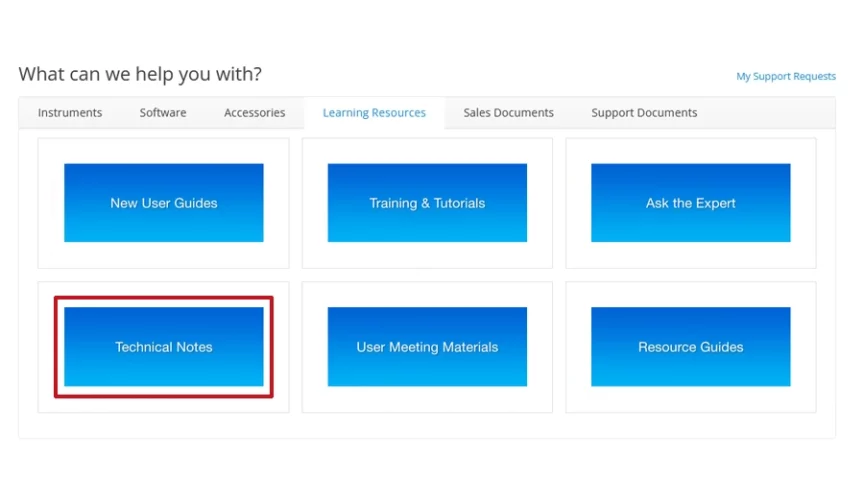Click the white card frame around New User Guides

point(164,255)
